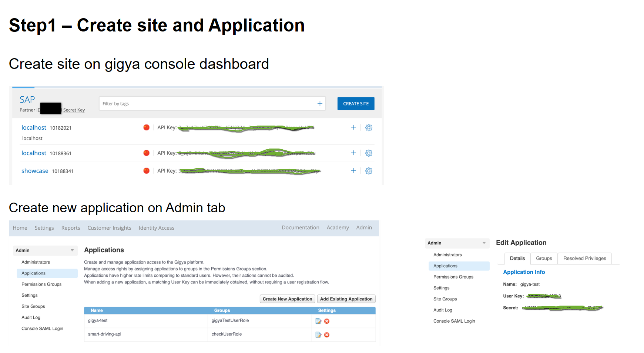Open the showcase site link

35,171
